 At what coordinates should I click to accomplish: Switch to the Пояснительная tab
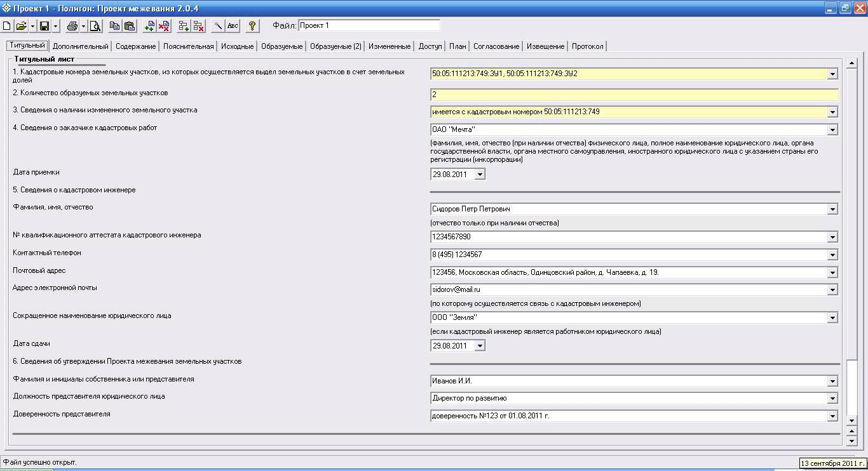[x=188, y=46]
